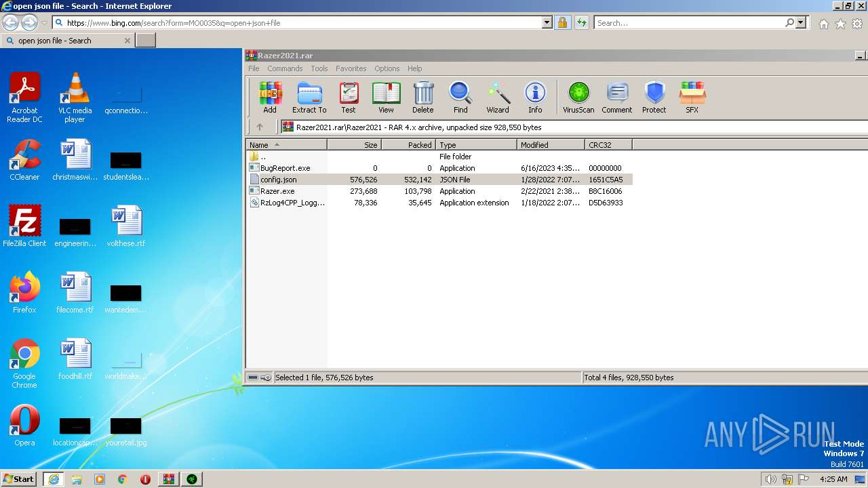The width and height of the screenshot is (868, 488).
Task: Open WinRAR Help menu
Action: point(415,68)
